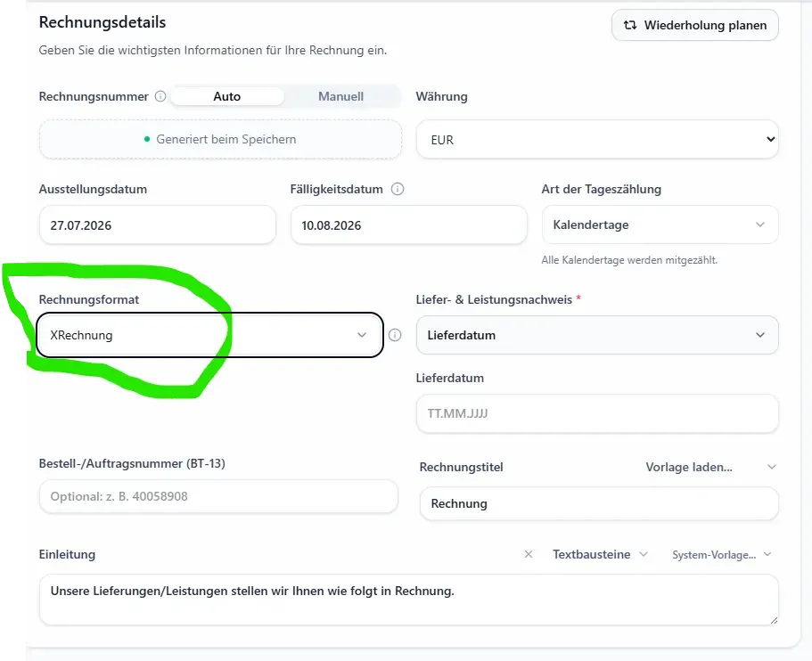Click the Rechnungstitel input field

click(x=599, y=503)
